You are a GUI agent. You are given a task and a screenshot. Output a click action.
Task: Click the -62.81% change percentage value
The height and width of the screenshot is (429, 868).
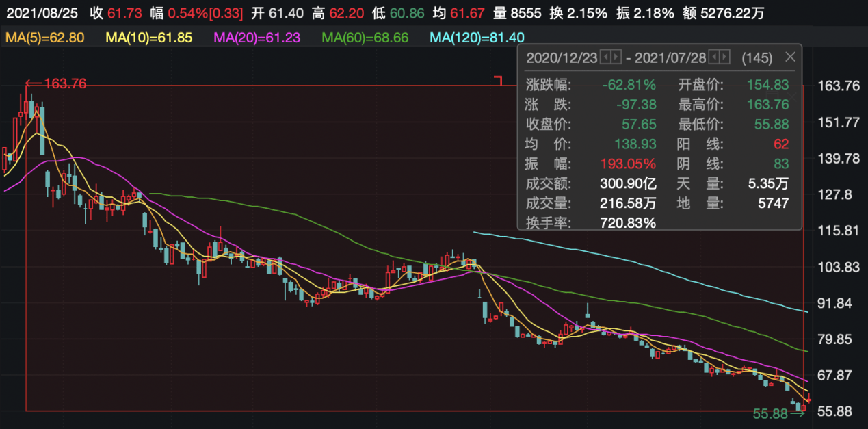tap(629, 86)
